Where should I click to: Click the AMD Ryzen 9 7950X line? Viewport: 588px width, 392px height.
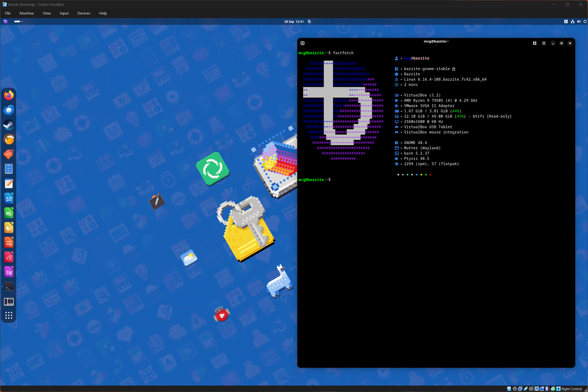coord(436,100)
